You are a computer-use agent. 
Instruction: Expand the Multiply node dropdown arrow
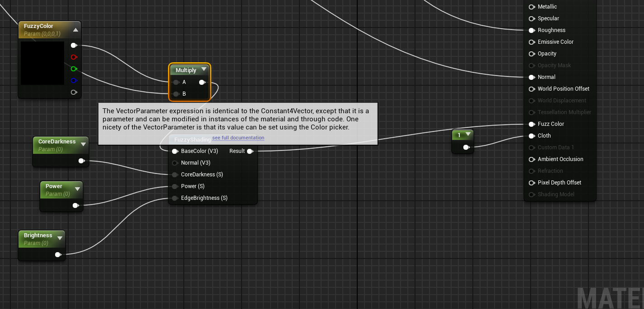[204, 69]
